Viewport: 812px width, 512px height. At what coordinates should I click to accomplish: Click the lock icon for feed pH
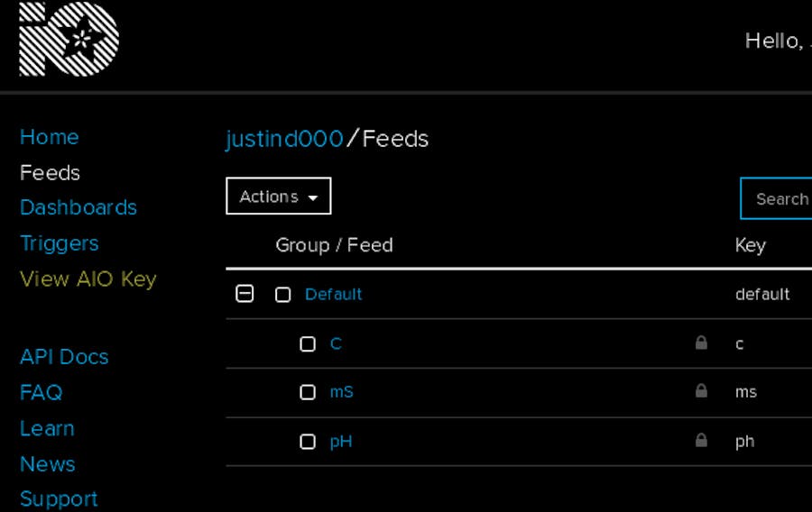click(x=701, y=441)
